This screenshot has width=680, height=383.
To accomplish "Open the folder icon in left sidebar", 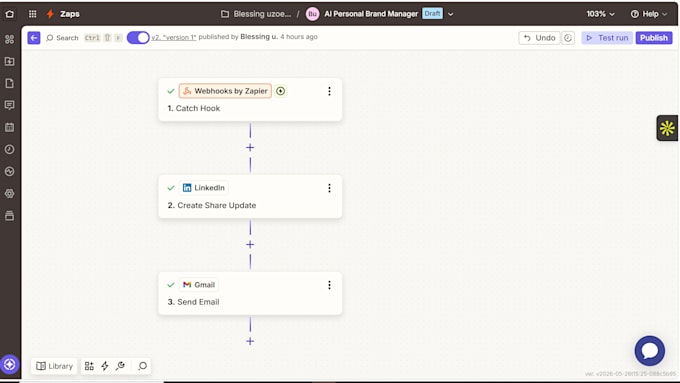I will tap(10, 61).
